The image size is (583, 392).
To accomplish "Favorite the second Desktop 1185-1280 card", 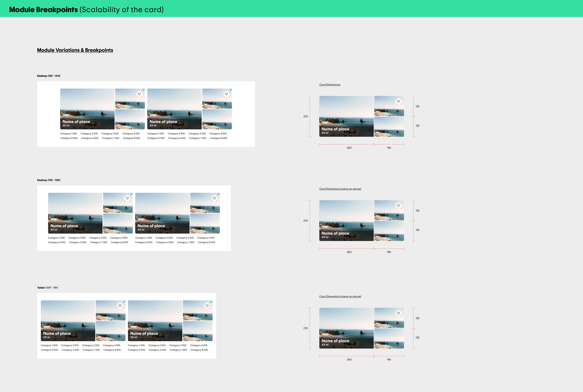I will [x=214, y=198].
